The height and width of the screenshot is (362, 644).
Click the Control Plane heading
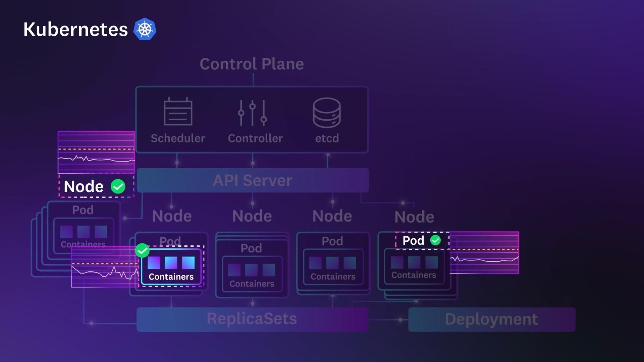252,64
